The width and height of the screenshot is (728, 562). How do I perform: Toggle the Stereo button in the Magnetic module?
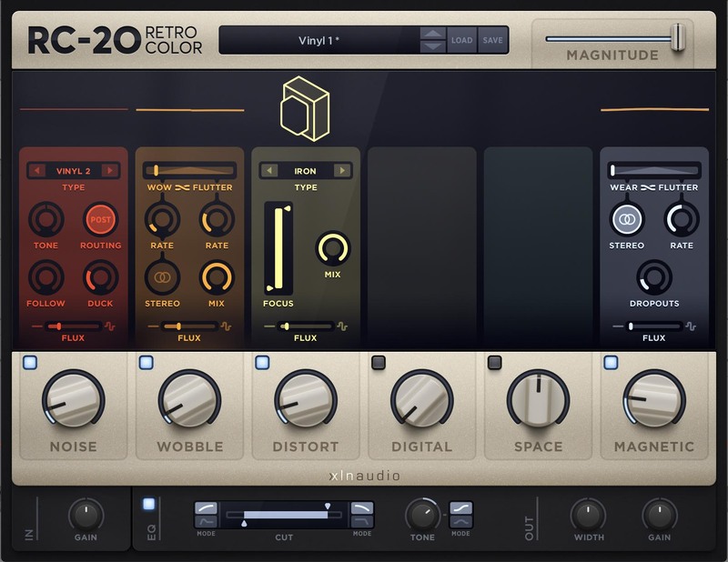point(626,220)
